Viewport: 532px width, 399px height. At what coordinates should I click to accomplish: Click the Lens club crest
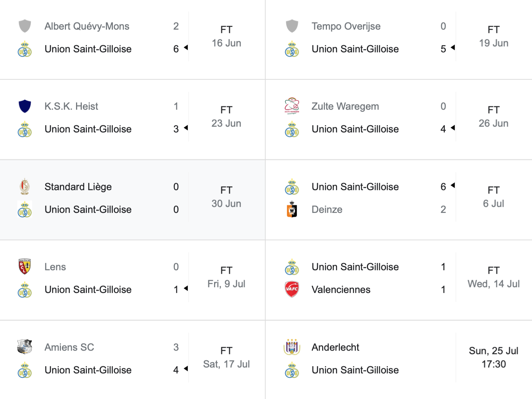click(25, 267)
